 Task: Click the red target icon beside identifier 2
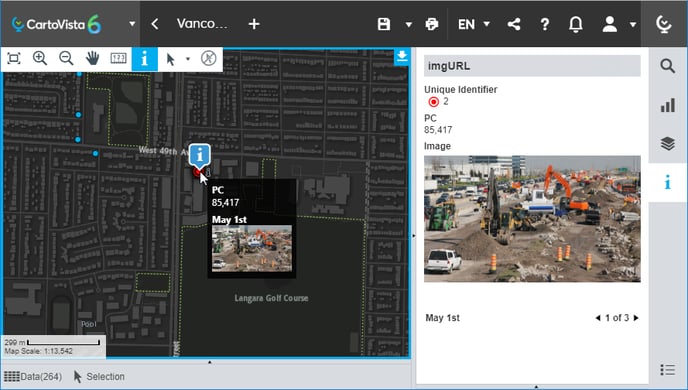(434, 102)
